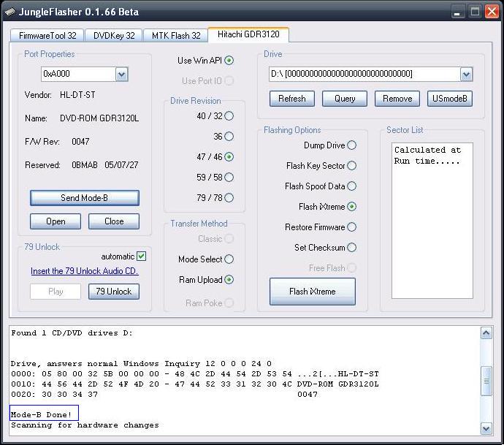Click the log scrollbar thumb
This screenshot has height=445, width=504.
pos(486,381)
